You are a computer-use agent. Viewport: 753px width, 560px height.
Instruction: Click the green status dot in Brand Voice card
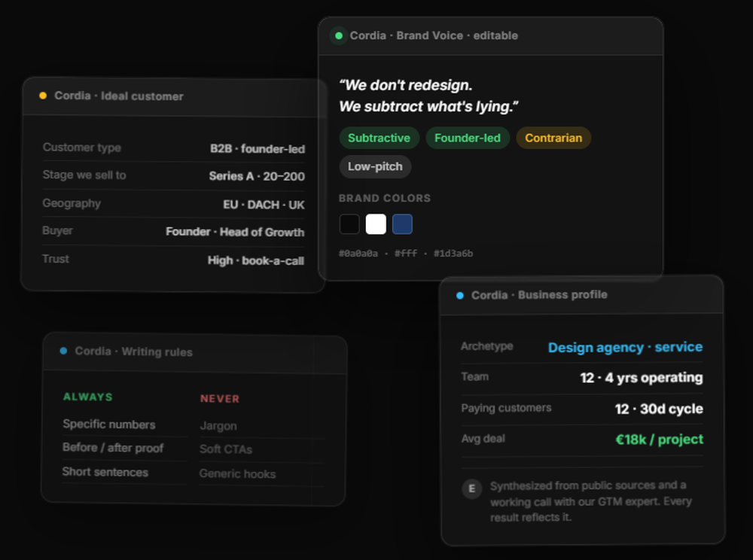point(339,35)
